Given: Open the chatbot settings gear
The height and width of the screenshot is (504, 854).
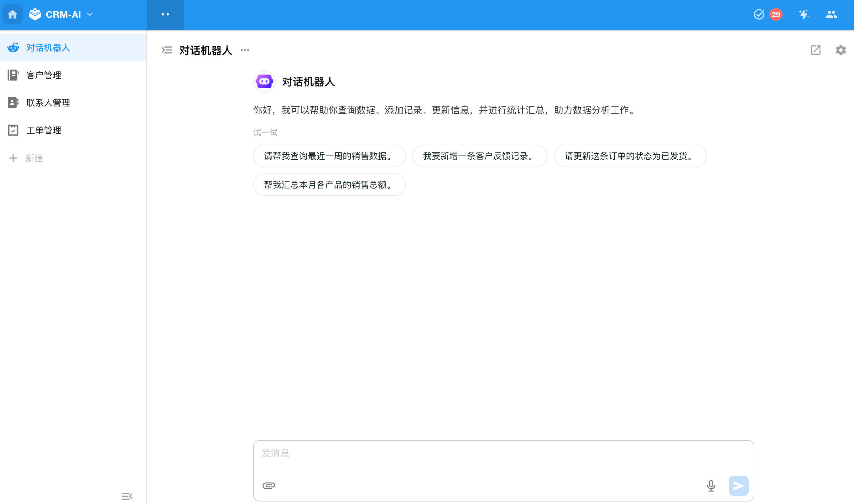Looking at the screenshot, I should [841, 50].
